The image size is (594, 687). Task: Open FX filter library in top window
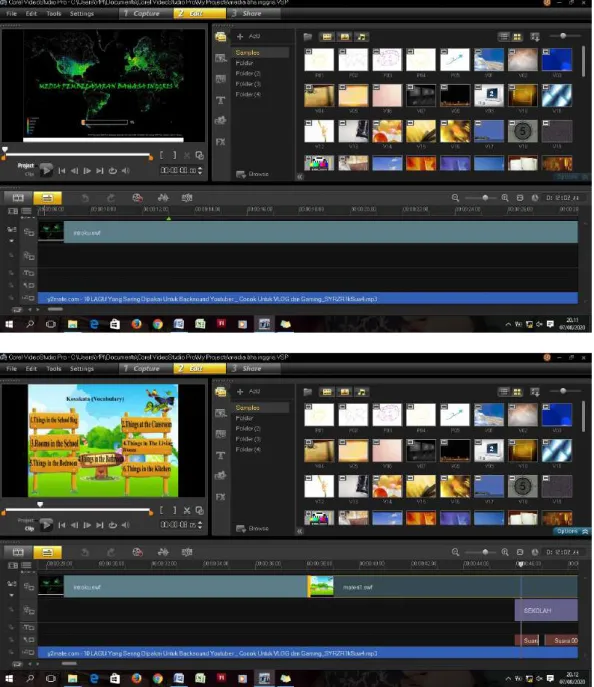[x=220, y=142]
